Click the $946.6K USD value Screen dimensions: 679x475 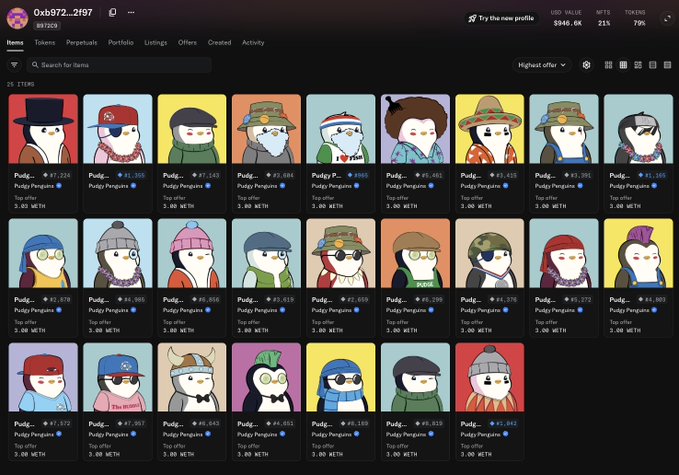(x=567, y=23)
